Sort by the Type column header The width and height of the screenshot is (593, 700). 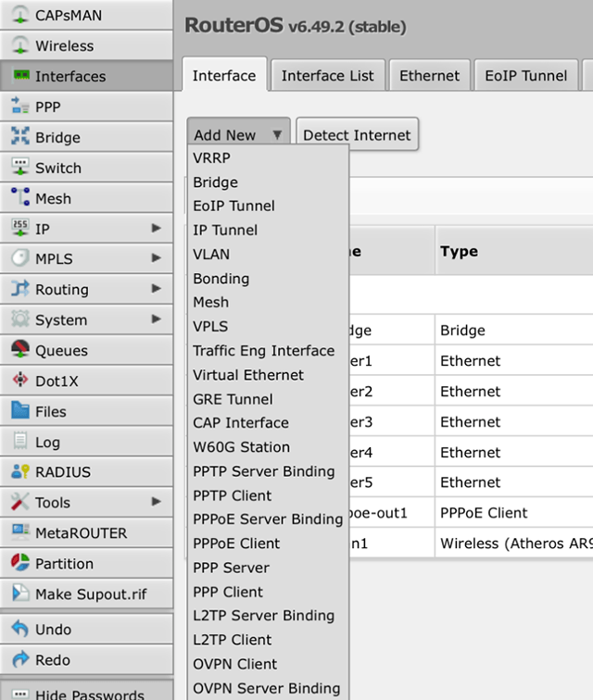tap(514, 251)
